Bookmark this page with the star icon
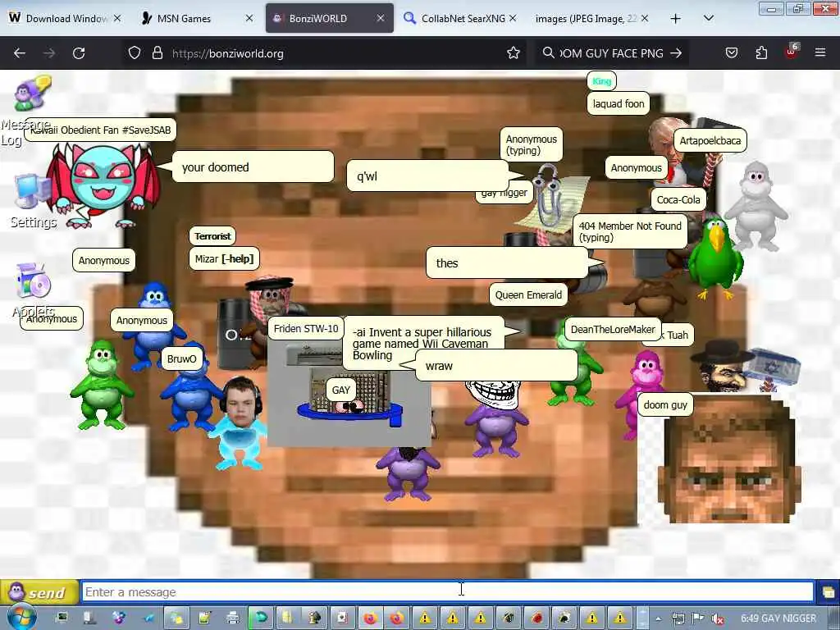840x630 pixels. click(x=514, y=53)
